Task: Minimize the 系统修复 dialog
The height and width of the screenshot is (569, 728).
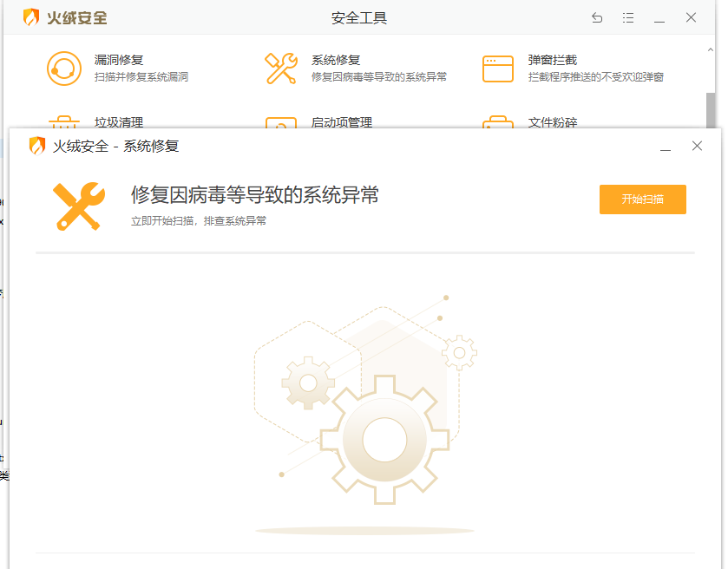Action: (666, 147)
